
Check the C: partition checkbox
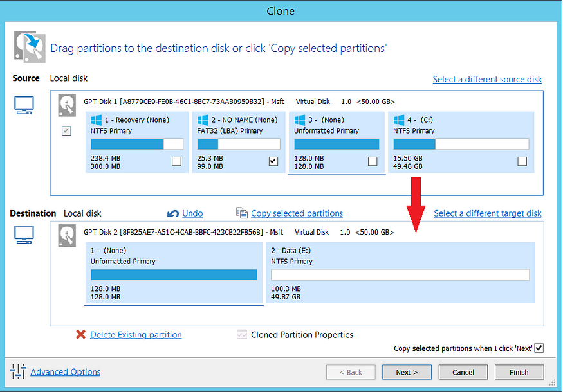click(x=522, y=161)
